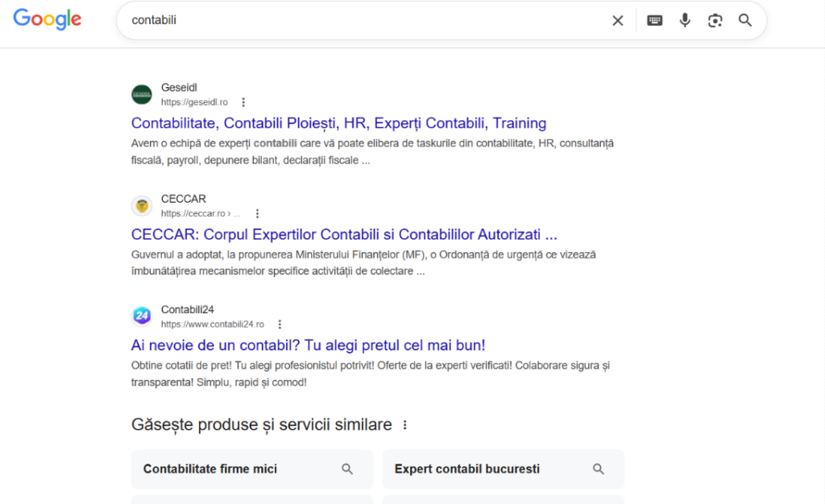Open the on-screen keyboard icon
The image size is (825, 504).
(654, 20)
